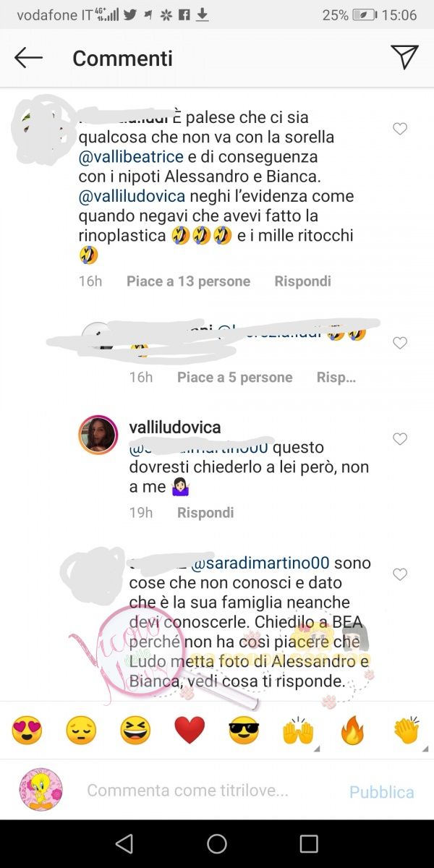This screenshot has width=434, height=868.
Task: Open direct message paper plane icon
Action: [404, 57]
